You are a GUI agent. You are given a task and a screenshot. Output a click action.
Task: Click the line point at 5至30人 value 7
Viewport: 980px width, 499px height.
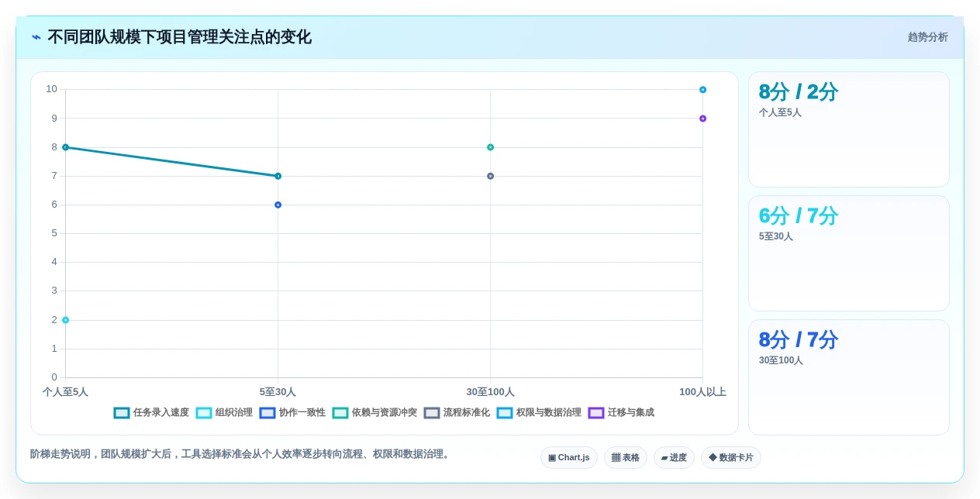click(278, 176)
